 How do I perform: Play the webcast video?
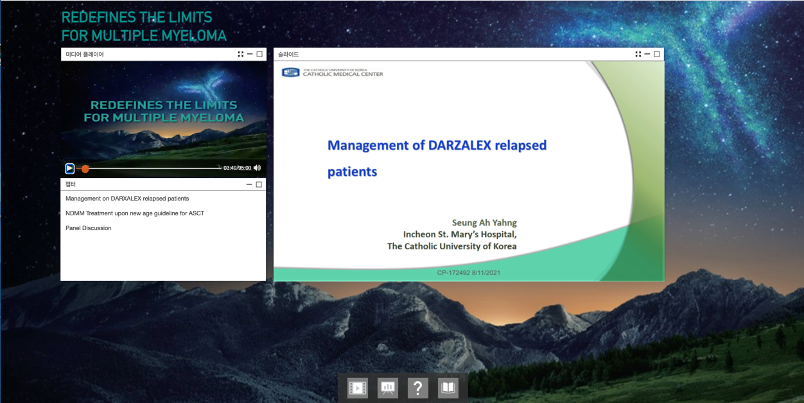point(70,168)
